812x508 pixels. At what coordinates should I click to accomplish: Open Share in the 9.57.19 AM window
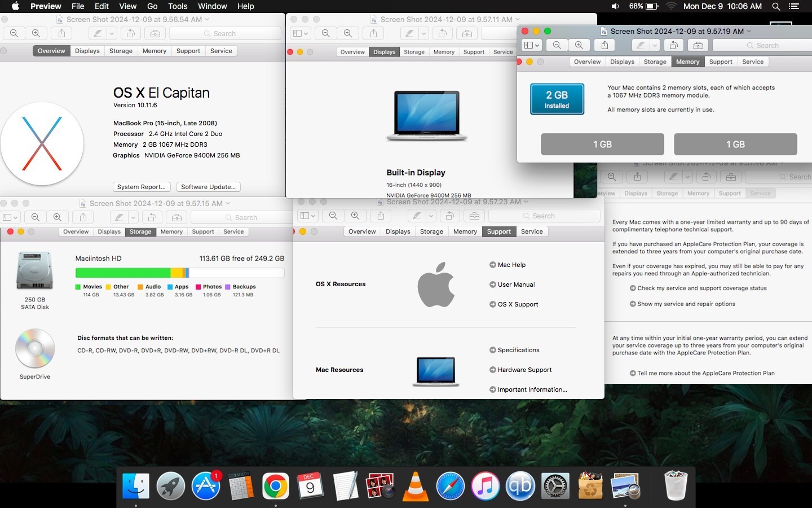coord(604,46)
